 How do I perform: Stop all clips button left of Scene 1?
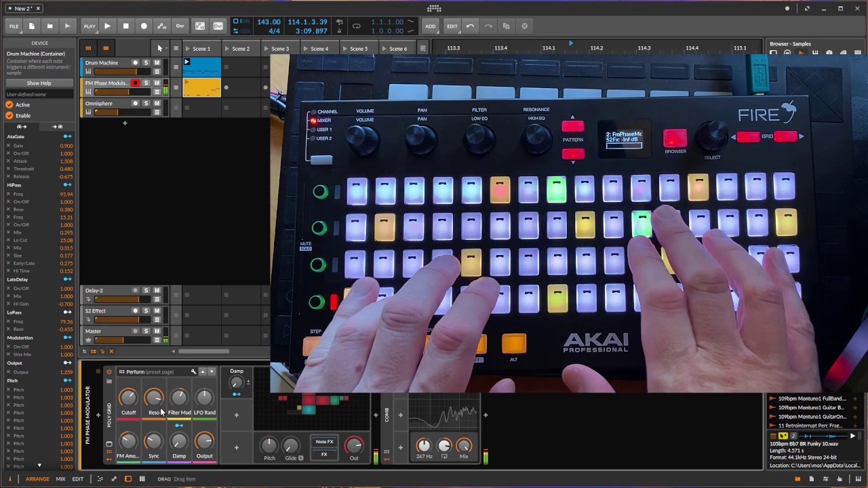coord(176,48)
